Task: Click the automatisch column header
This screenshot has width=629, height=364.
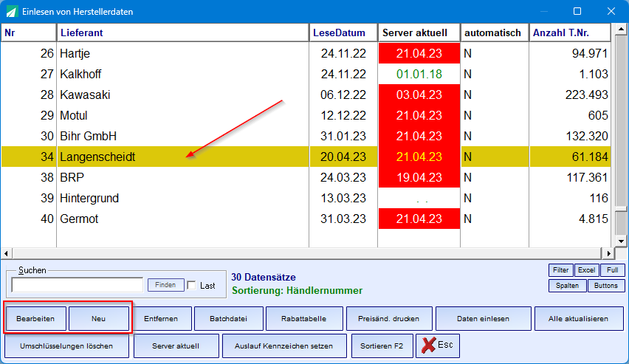Action: pos(495,32)
